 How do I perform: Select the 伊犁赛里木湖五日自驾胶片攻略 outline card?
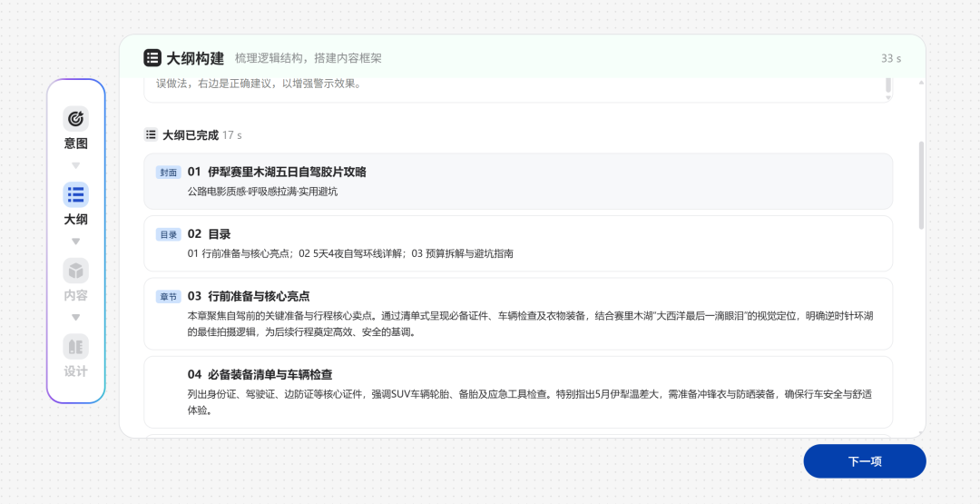(518, 182)
